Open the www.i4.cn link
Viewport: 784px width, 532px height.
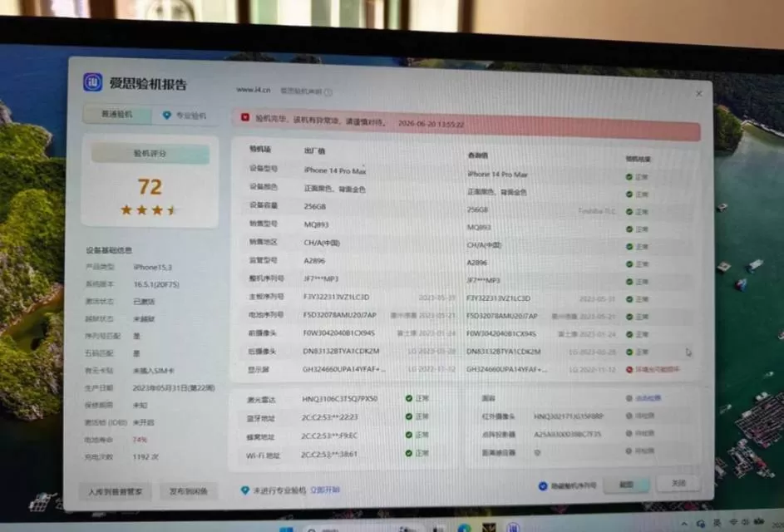254,90
